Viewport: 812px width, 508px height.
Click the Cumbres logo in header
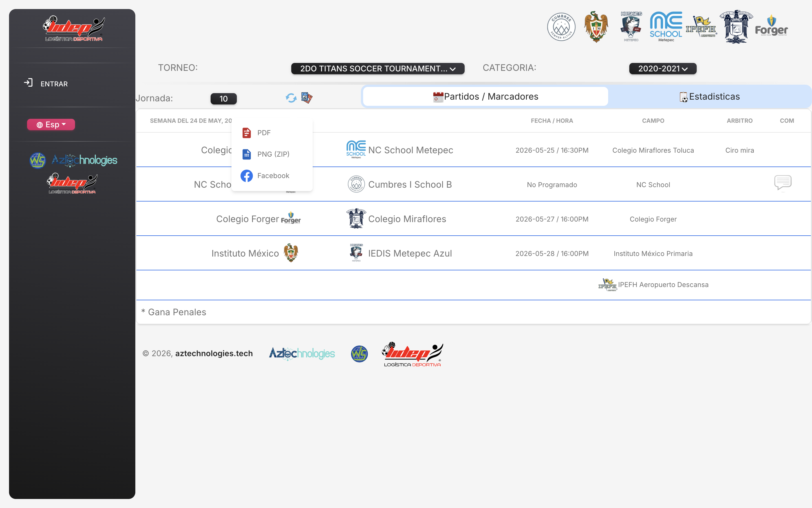(x=561, y=27)
